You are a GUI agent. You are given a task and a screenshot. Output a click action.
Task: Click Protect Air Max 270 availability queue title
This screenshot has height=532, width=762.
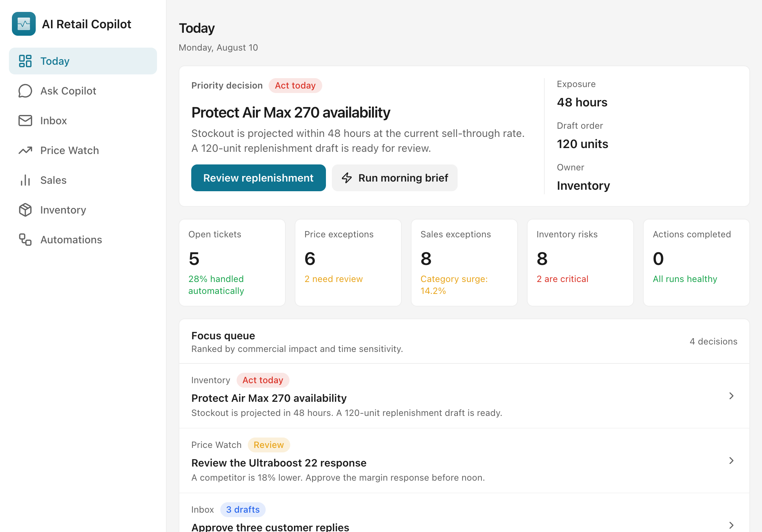(269, 398)
